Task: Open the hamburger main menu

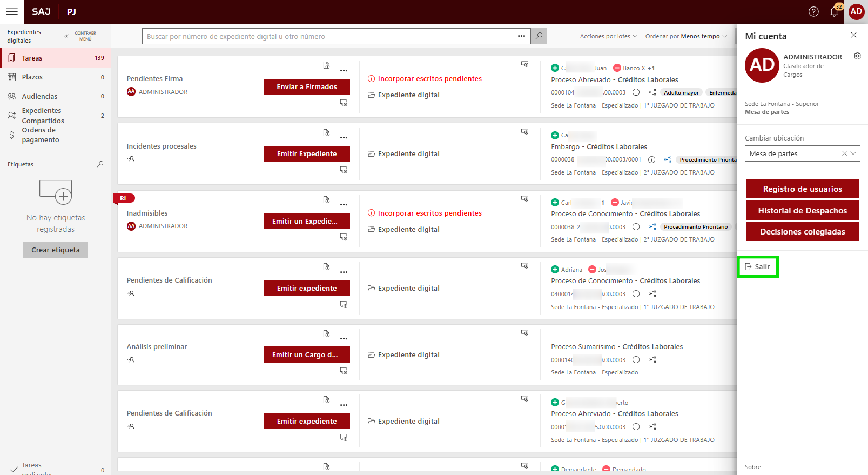Action: click(x=12, y=11)
